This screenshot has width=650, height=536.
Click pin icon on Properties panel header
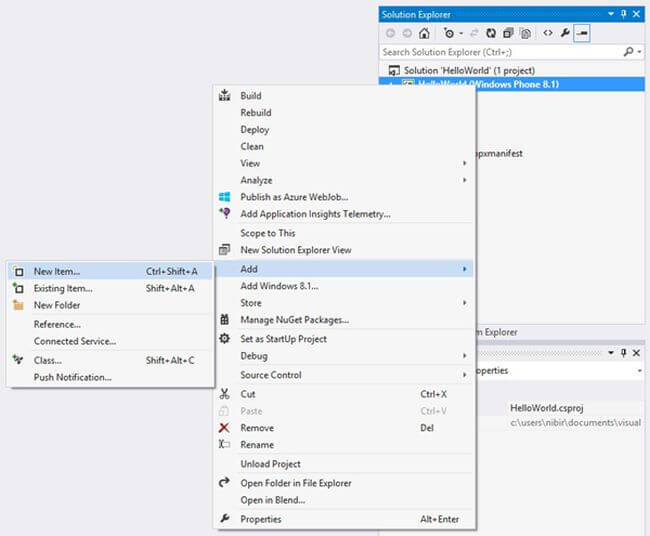[x=623, y=353]
